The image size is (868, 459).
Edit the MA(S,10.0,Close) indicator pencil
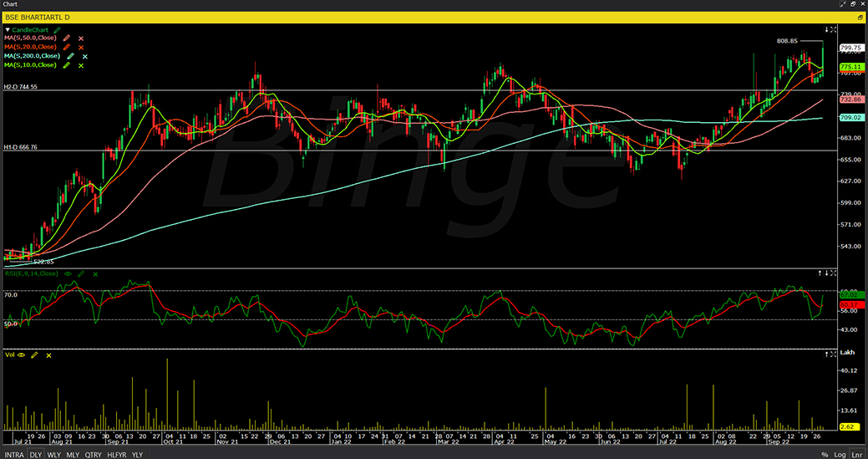pos(67,64)
